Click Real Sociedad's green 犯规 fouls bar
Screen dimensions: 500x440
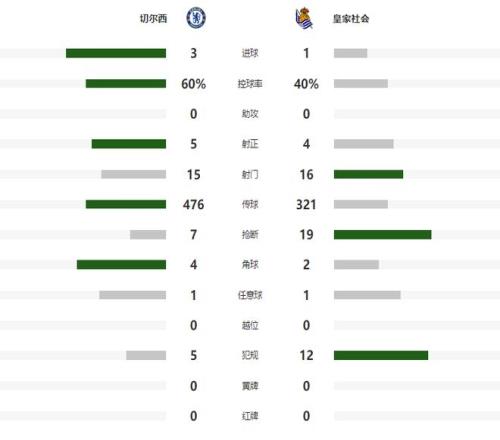pos(381,355)
